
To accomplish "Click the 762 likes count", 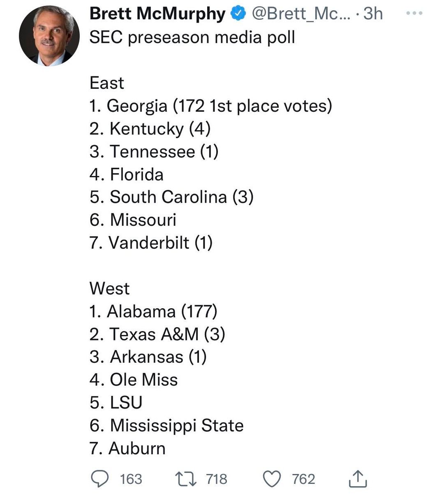I will 303,479.
